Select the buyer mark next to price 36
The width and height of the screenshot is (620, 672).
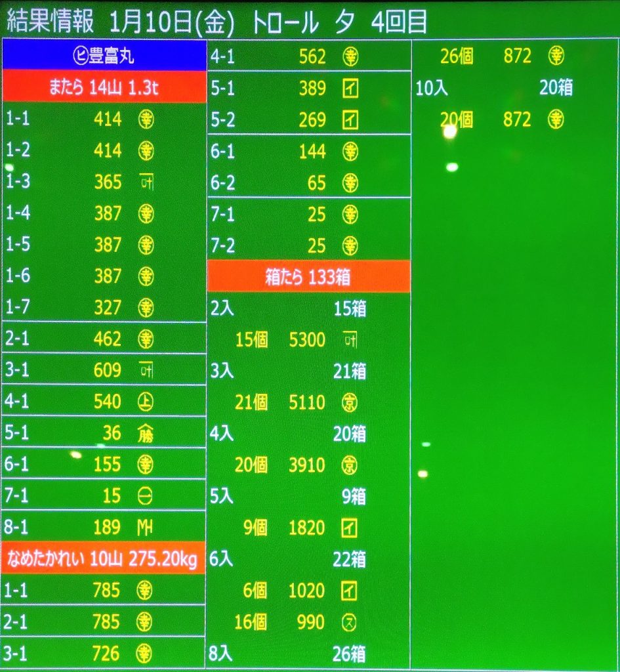(x=146, y=433)
